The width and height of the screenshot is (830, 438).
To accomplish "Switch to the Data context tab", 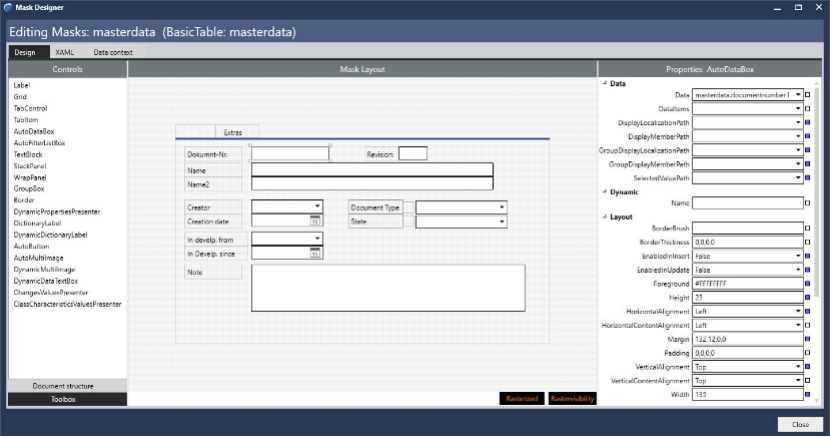I will (113, 52).
